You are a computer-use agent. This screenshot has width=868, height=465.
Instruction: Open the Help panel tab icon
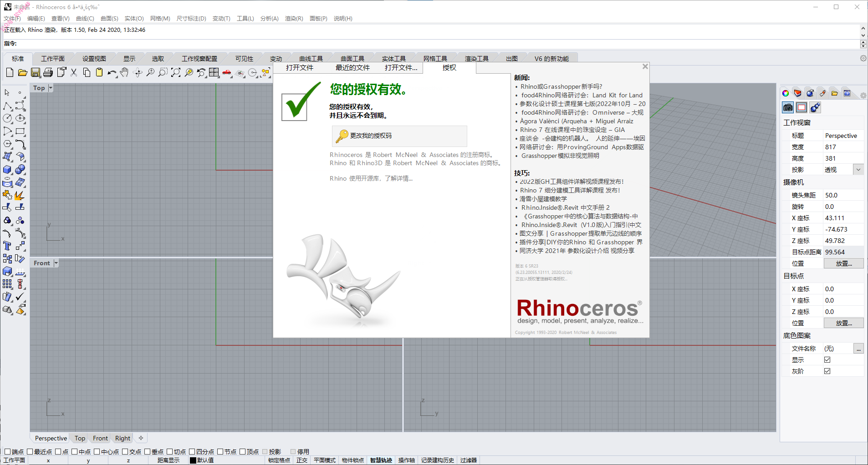847,93
